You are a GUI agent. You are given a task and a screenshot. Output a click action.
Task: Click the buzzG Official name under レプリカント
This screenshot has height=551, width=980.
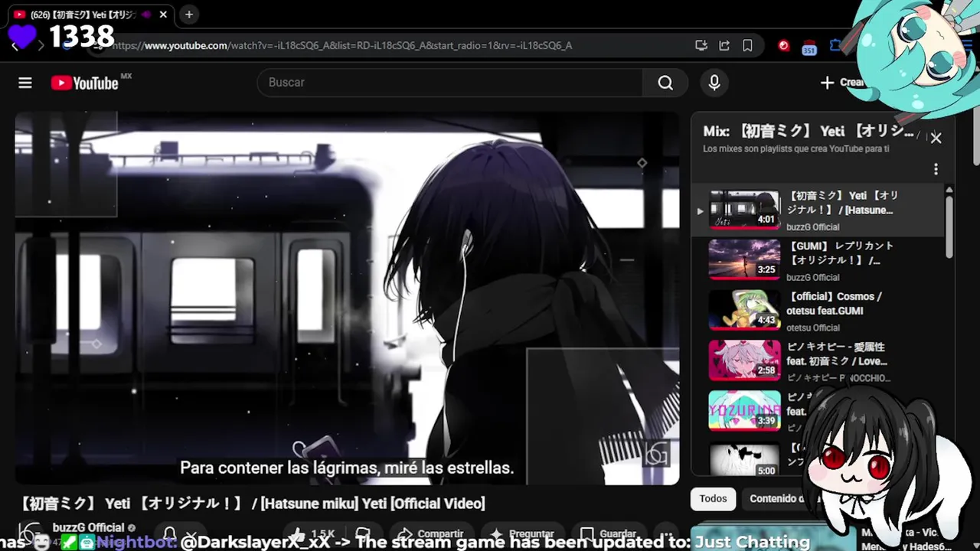(813, 277)
